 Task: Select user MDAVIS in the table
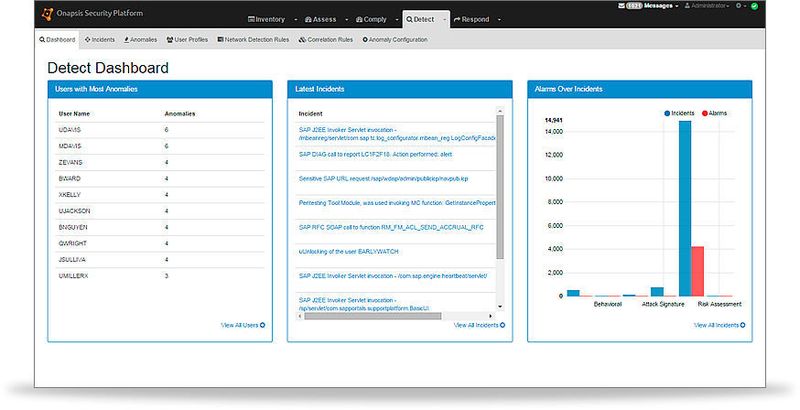(x=70, y=146)
